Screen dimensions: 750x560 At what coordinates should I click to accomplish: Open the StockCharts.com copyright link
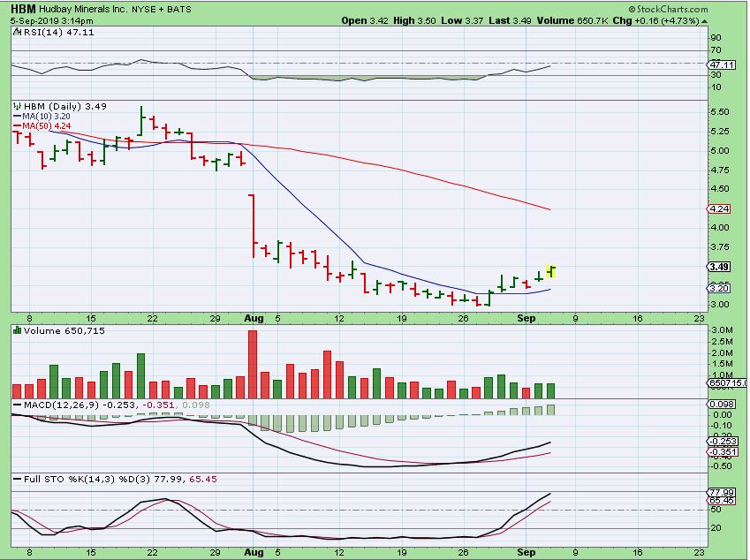668,9
